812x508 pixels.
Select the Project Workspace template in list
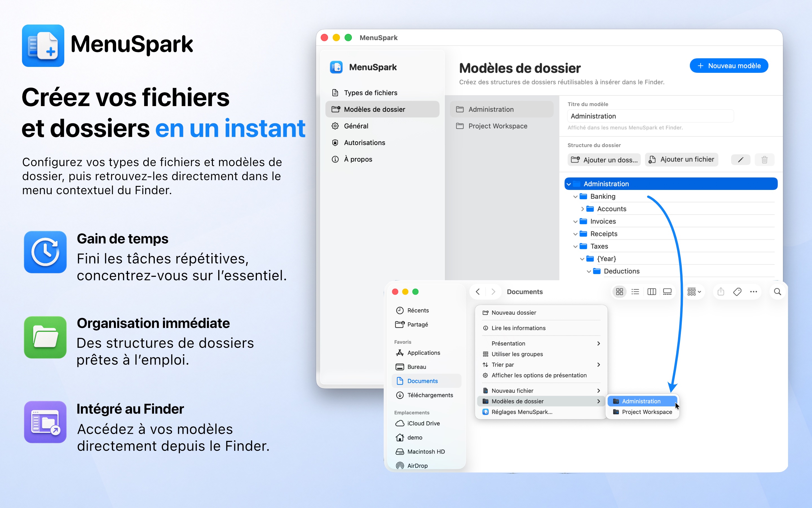pos(501,126)
